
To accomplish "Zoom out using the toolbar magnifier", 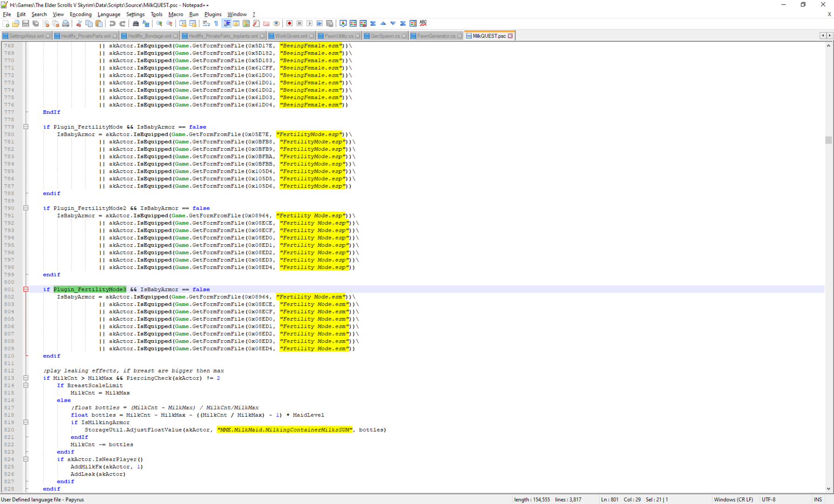I will [169, 23].
